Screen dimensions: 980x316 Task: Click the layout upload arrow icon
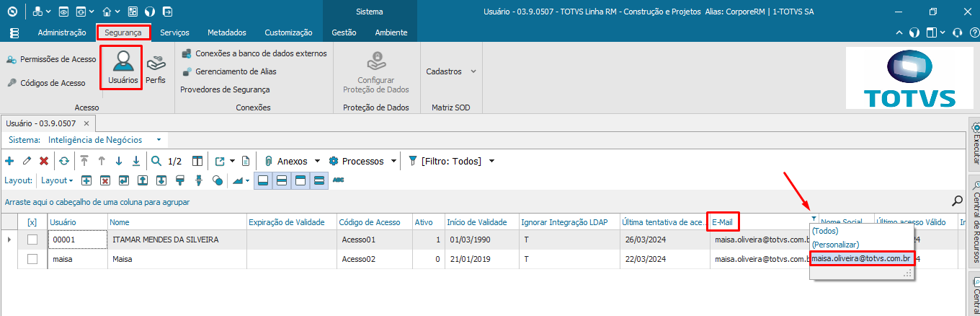(x=143, y=180)
